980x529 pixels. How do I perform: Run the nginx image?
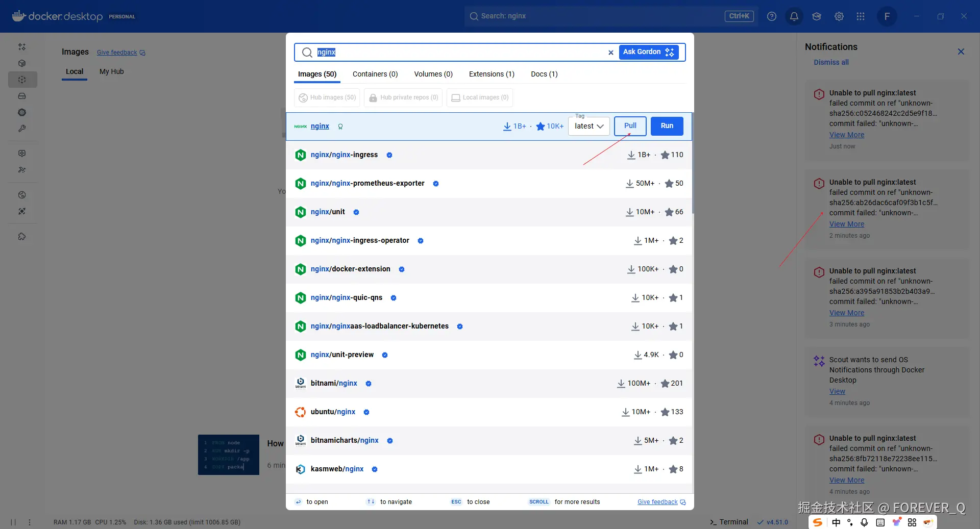pos(667,126)
